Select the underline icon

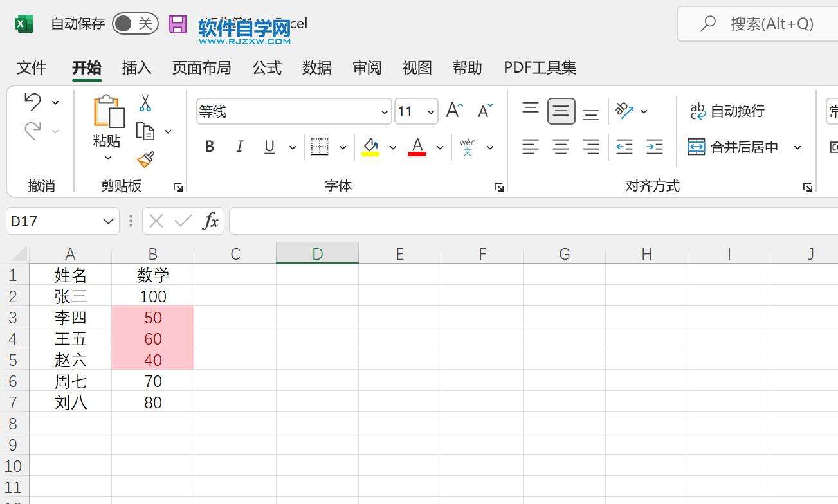click(x=269, y=147)
